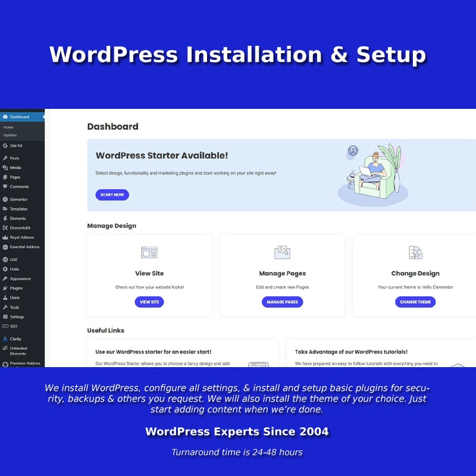The width and height of the screenshot is (476, 476).
Task: Select Updates under Dashboard
Action: pyautogui.click(x=10, y=135)
